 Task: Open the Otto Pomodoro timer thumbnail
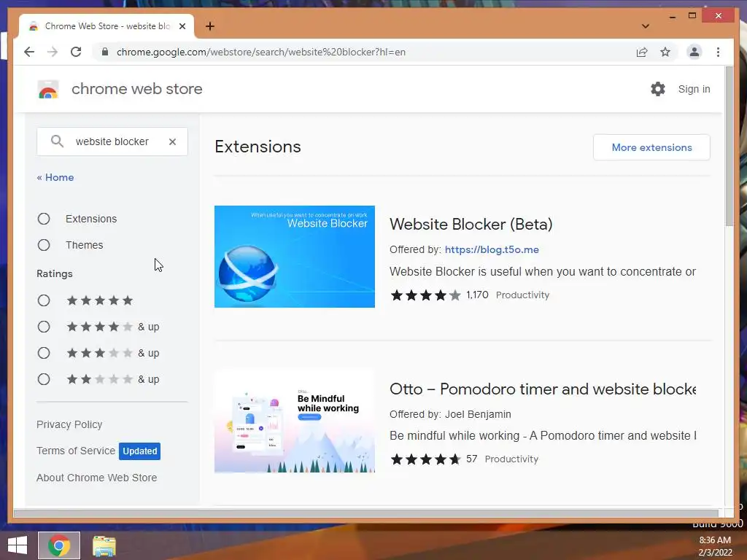tap(295, 421)
